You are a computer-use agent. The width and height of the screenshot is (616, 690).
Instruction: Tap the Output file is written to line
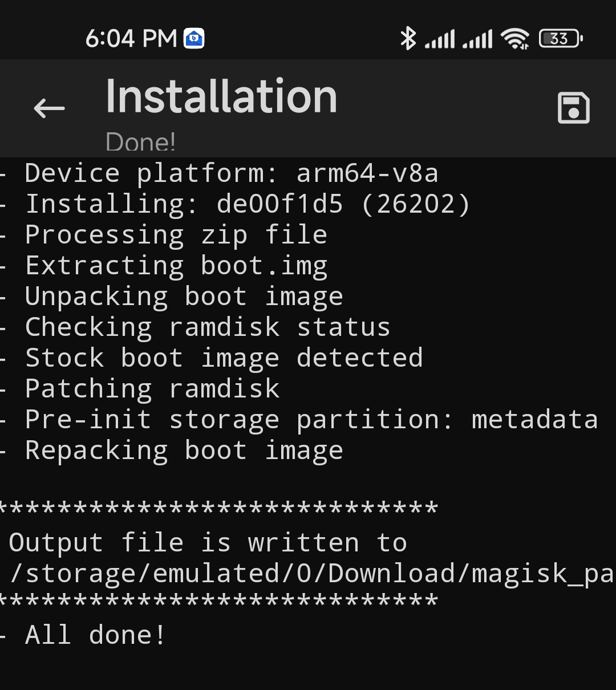coord(208,542)
